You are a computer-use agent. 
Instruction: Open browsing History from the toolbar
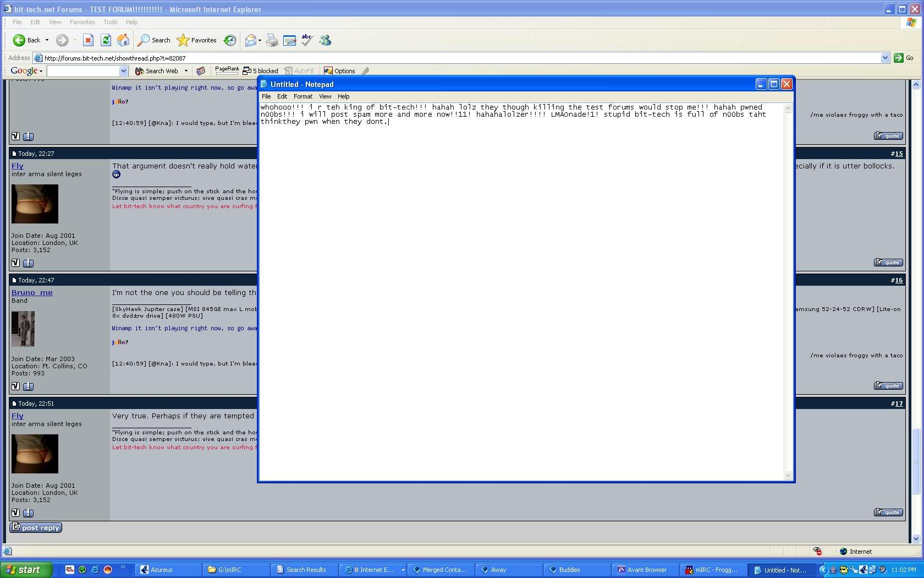coord(230,40)
